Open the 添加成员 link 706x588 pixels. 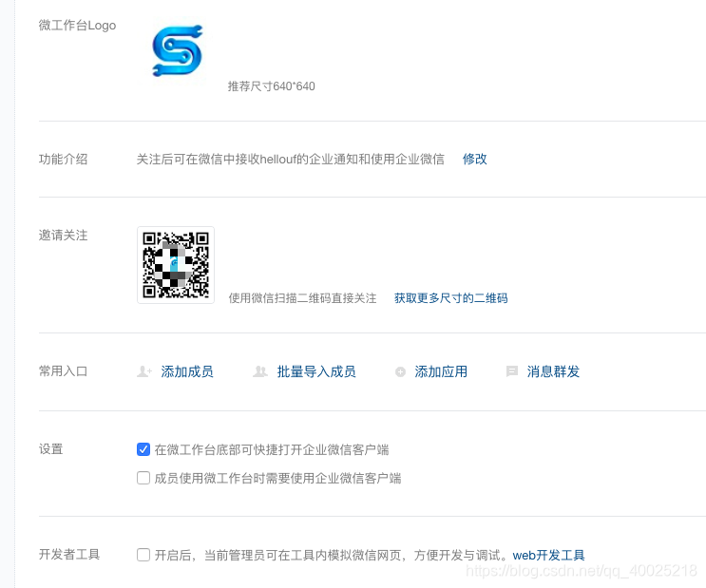187,371
